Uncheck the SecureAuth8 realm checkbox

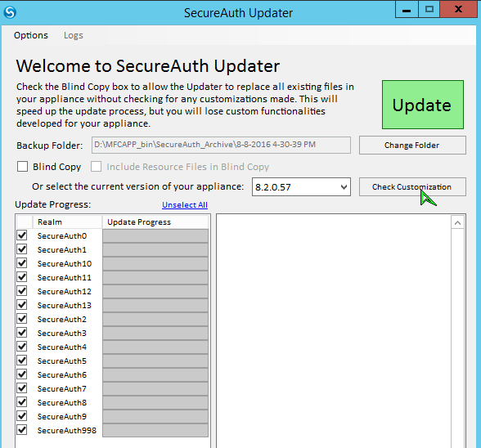pos(22,402)
